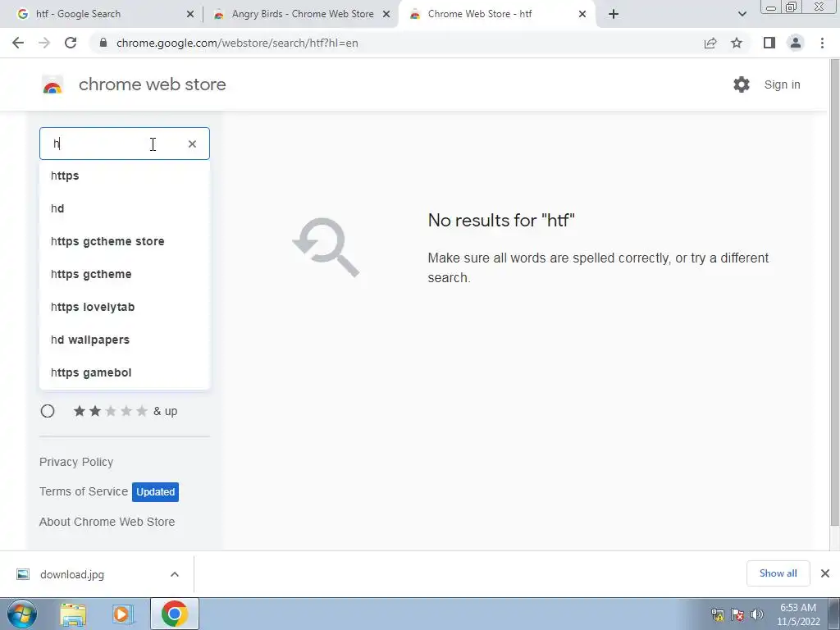
Task: Open the Chrome profile avatar
Action: [796, 43]
